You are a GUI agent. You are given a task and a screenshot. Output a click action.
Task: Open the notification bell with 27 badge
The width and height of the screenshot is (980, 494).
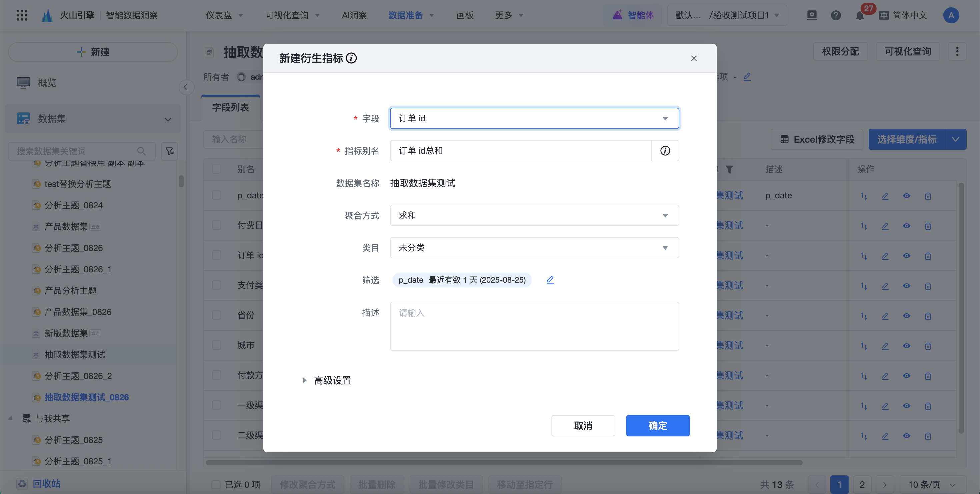point(859,16)
